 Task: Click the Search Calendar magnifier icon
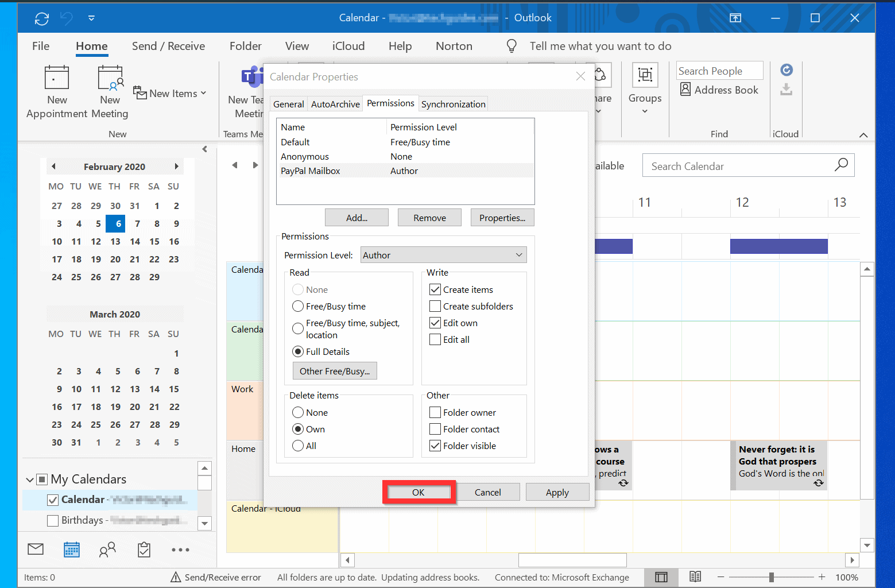point(841,165)
